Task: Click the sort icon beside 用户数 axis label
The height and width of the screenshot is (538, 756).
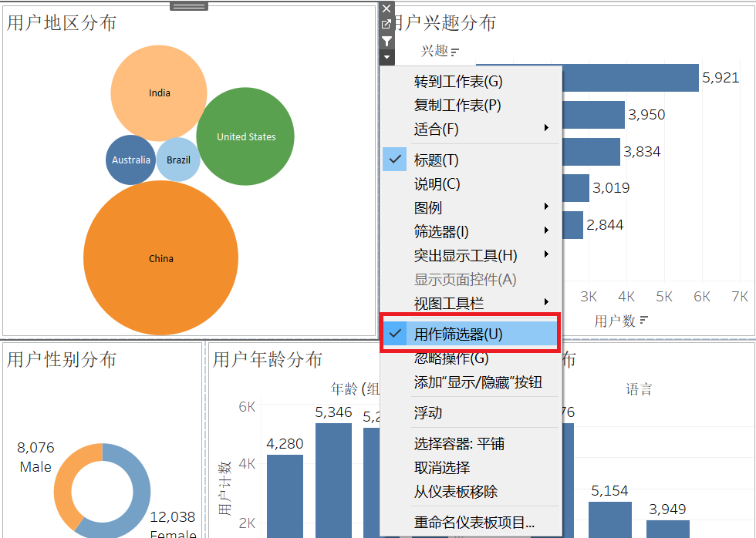Action: [643, 321]
